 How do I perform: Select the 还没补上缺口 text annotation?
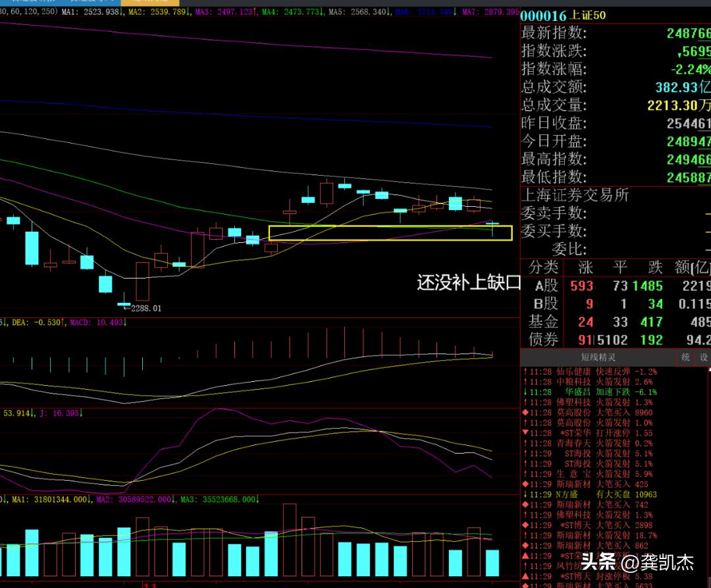[x=468, y=283]
